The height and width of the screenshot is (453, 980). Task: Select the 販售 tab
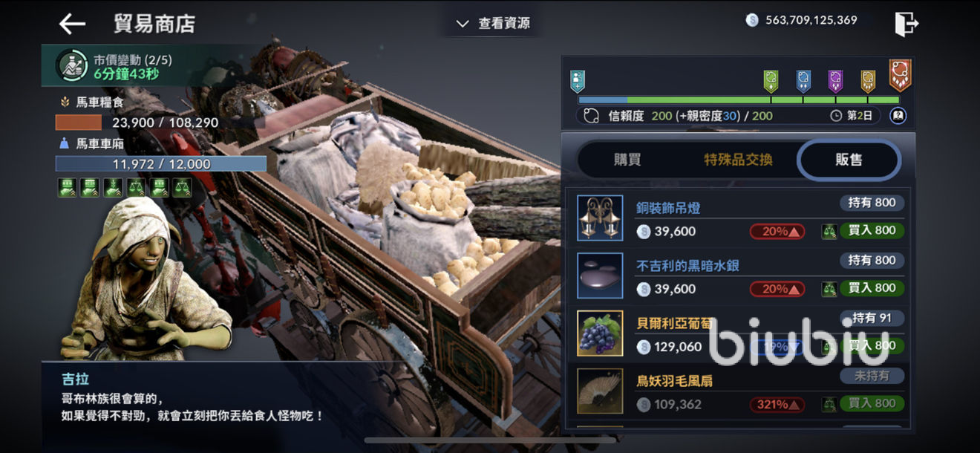[x=849, y=160]
